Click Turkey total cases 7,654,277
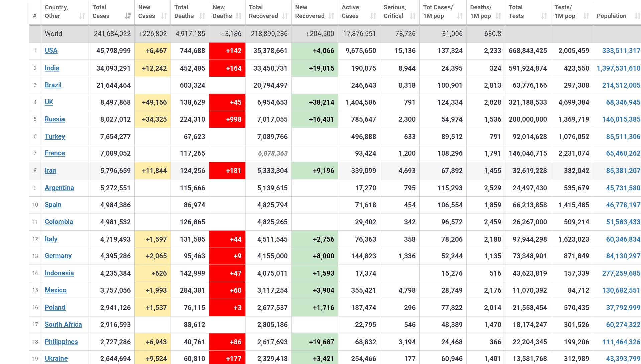This screenshot has width=641, height=364. pyautogui.click(x=115, y=137)
